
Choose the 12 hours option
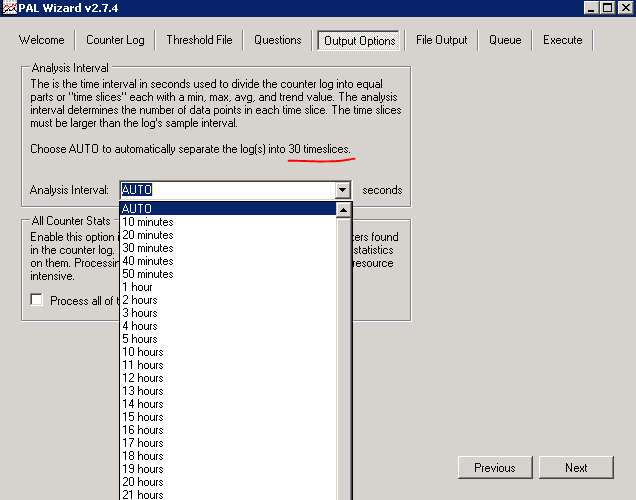(228, 378)
